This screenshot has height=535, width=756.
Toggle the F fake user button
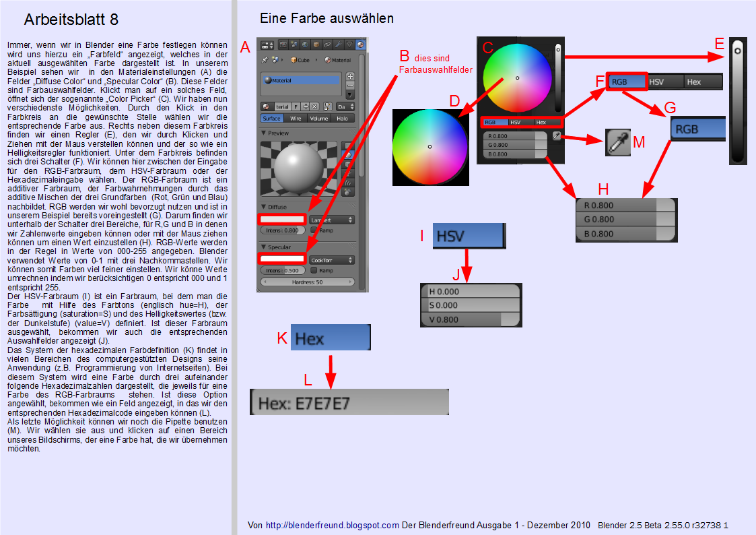[296, 106]
